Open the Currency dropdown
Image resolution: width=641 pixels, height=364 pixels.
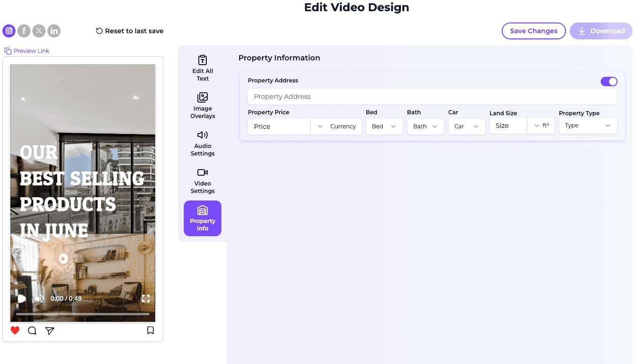pos(336,126)
